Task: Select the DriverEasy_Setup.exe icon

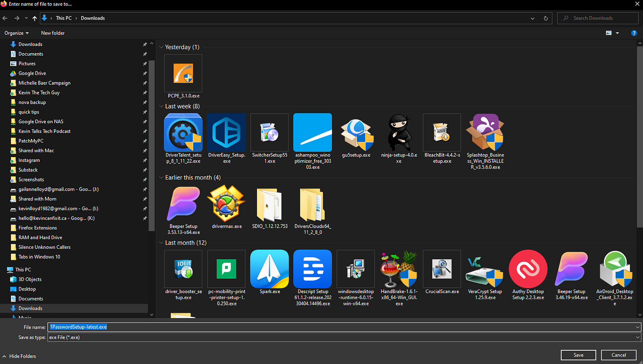Action: pos(226,132)
